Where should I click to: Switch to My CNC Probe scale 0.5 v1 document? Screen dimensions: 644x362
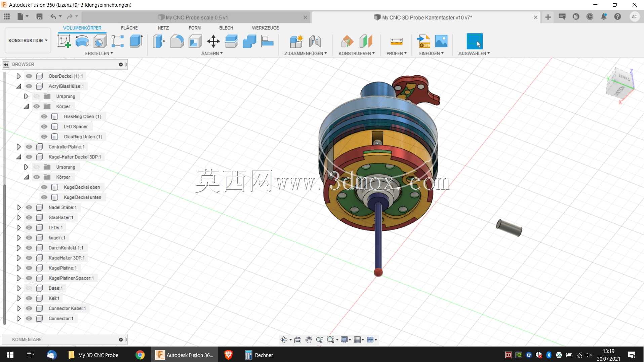pyautogui.click(x=197, y=17)
